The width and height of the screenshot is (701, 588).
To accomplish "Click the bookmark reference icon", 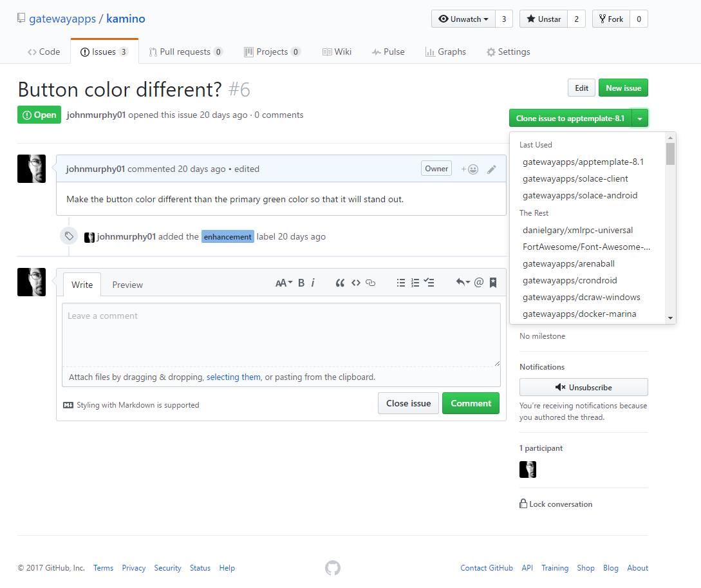I will pyautogui.click(x=493, y=282).
